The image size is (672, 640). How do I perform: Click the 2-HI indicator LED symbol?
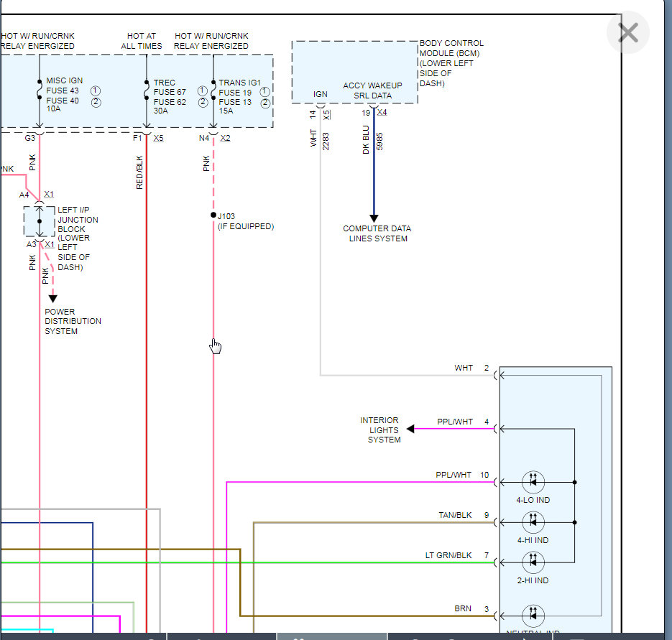coord(533,562)
